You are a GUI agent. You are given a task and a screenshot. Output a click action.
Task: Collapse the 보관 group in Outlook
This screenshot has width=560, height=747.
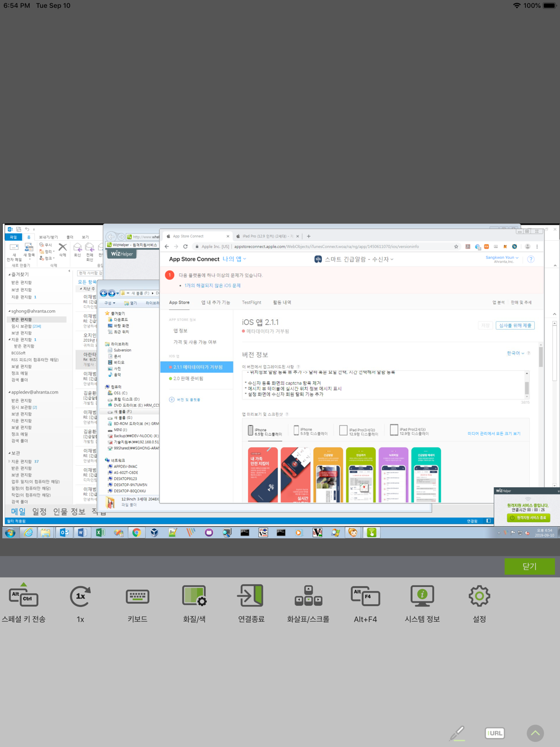coord(10,453)
